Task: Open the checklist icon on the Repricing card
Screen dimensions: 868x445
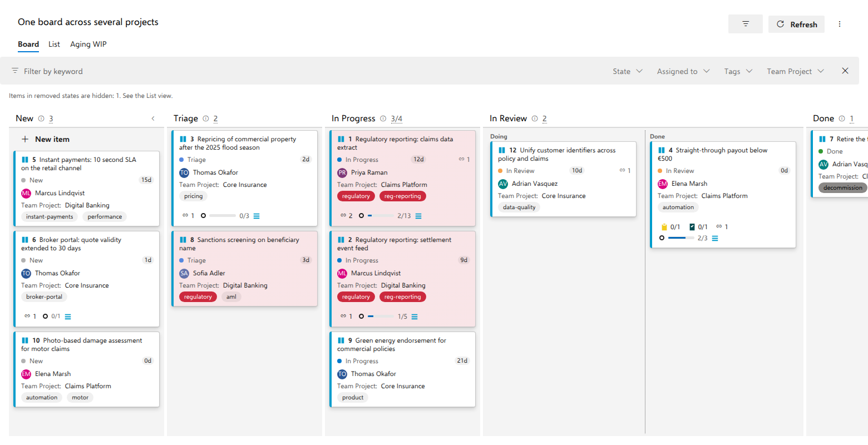Action: point(257,216)
